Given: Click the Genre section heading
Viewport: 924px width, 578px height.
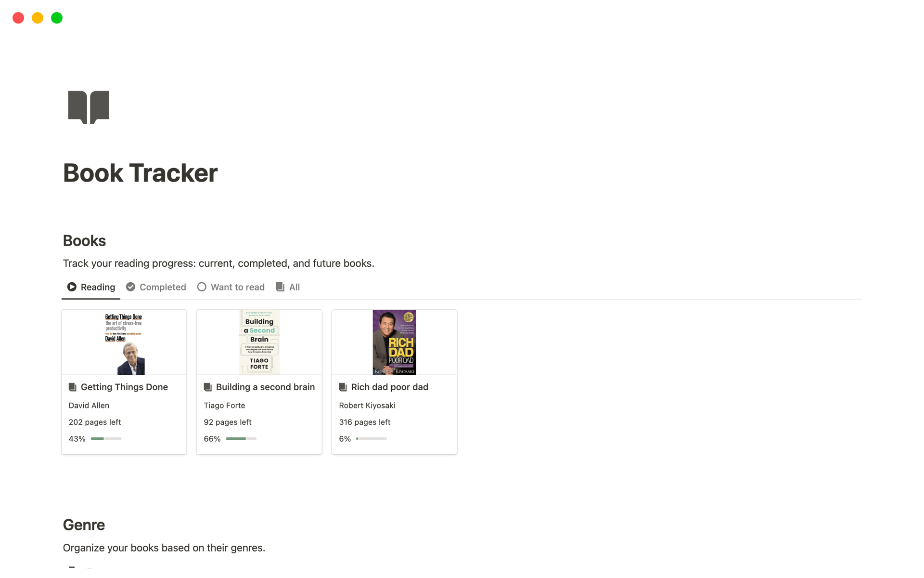Looking at the screenshot, I should point(84,525).
